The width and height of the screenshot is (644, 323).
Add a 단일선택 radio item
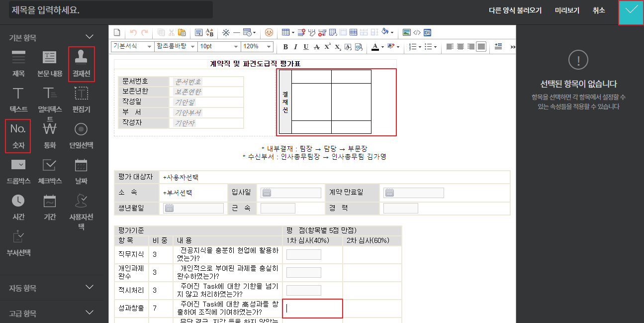click(81, 135)
